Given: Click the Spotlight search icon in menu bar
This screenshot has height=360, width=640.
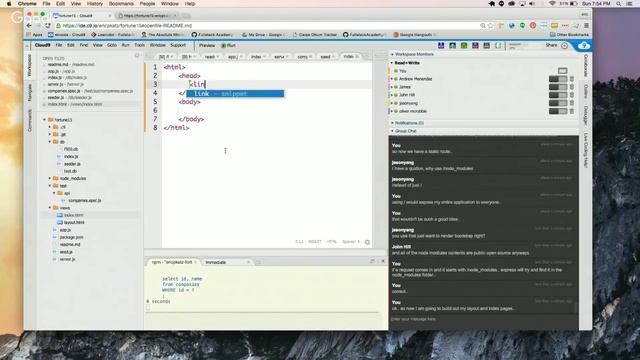Looking at the screenshot, I should click(618, 4).
